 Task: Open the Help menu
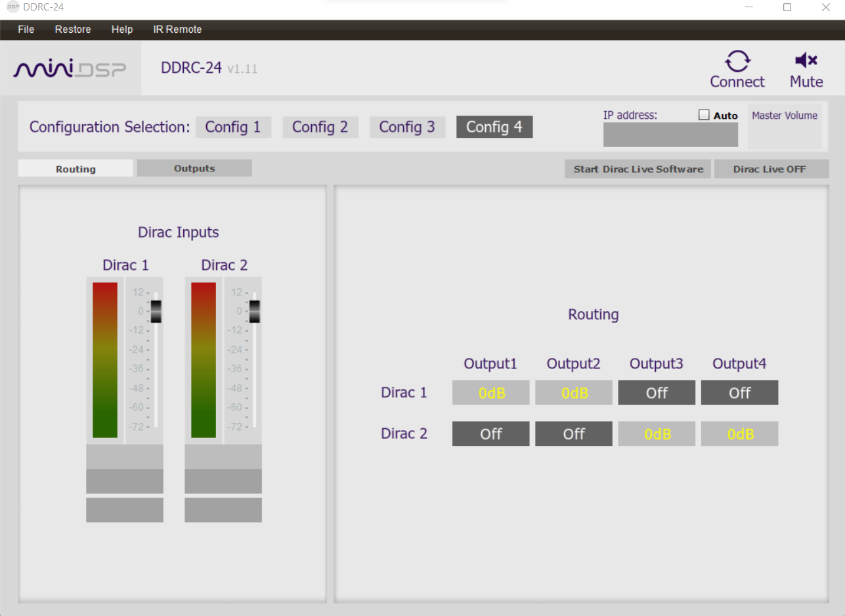[x=122, y=30]
